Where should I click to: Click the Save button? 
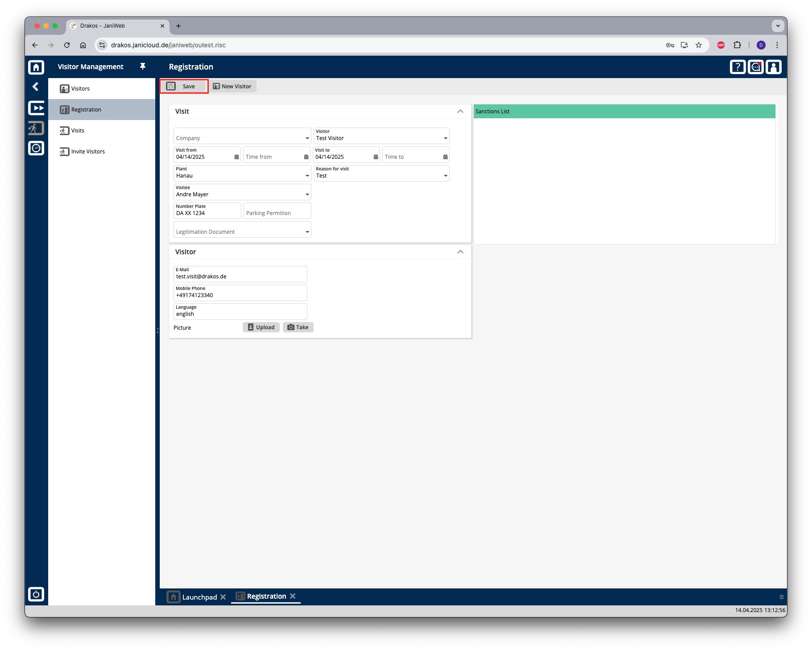pyautogui.click(x=184, y=87)
